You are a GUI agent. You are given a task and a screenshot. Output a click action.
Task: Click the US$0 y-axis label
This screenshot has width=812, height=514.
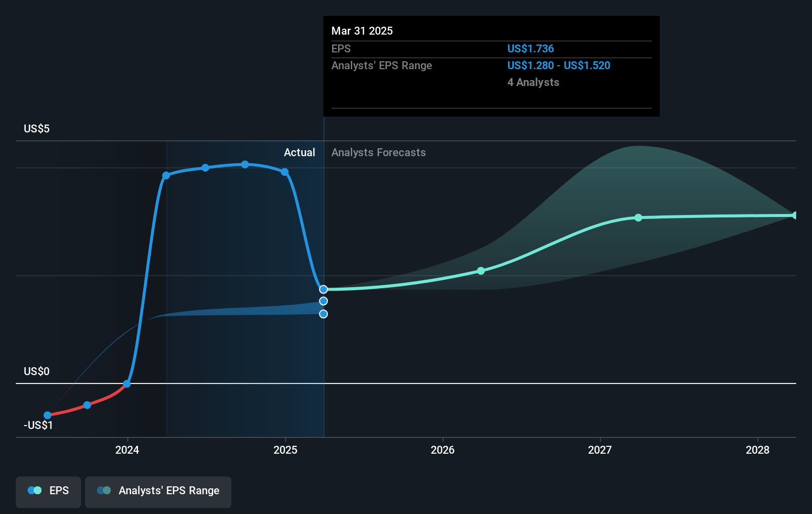pyautogui.click(x=37, y=371)
